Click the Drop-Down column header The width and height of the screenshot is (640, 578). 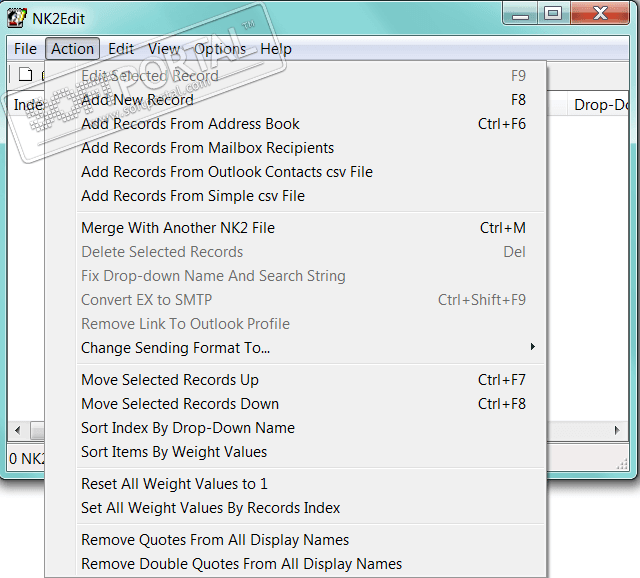(598, 105)
